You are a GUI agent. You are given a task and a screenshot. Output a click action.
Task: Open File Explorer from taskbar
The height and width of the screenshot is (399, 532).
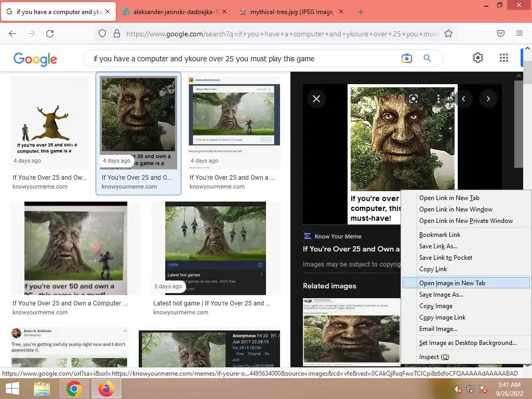coord(42,389)
